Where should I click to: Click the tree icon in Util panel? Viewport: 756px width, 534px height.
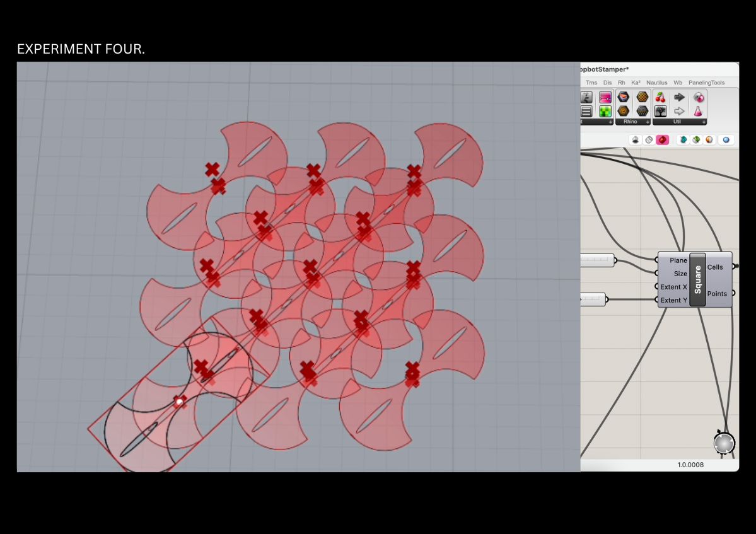[x=660, y=112]
